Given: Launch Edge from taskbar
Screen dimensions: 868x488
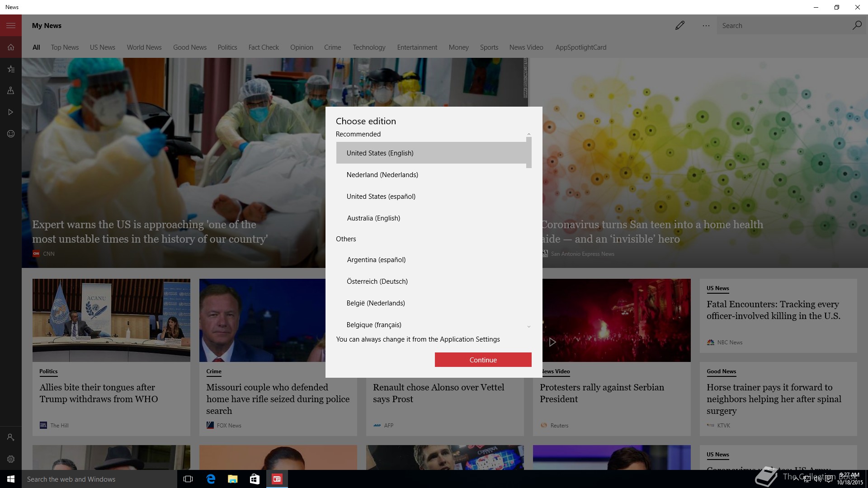Looking at the screenshot, I should [211, 479].
